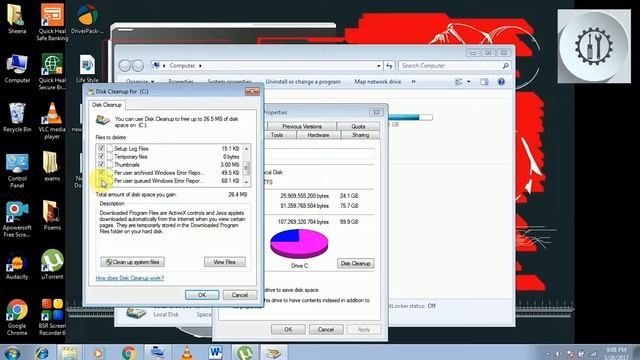The width and height of the screenshot is (640, 360).
Task: Launch Quick Heal Safe Banking icon
Action: pyautogui.click(x=52, y=22)
